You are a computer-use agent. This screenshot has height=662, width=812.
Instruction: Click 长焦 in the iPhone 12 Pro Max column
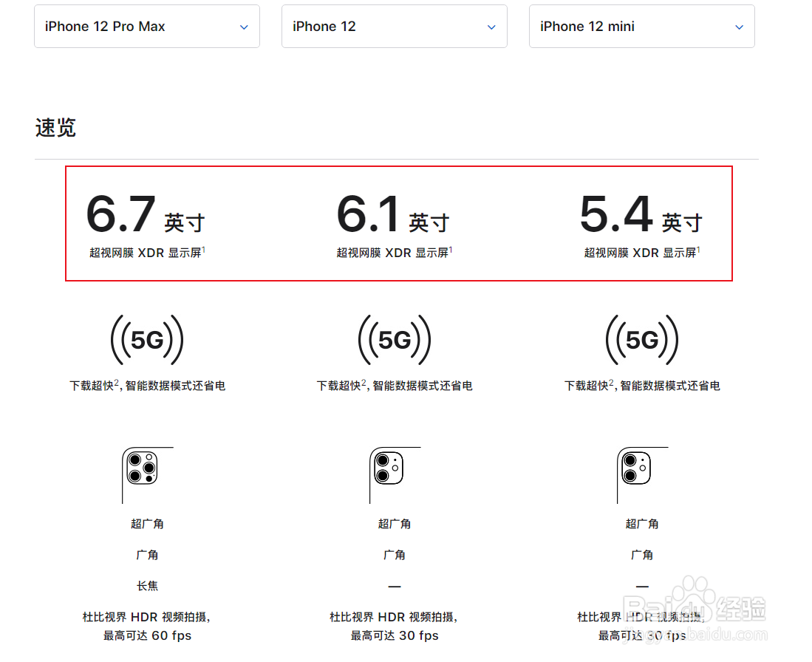(x=147, y=586)
